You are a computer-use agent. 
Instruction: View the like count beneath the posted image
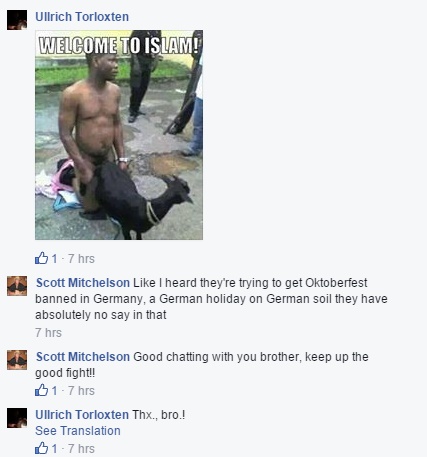pyautogui.click(x=54, y=259)
